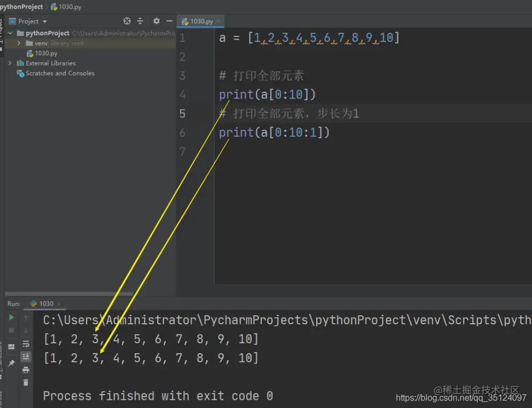Click the print console output icon
Screen dimensions: 532x408
26,370
